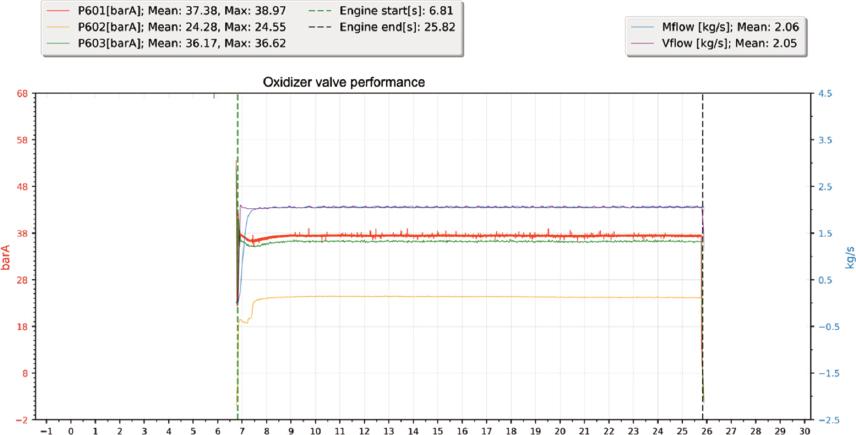Click the Mflow blue line legend swatch
This screenshot has width=856, height=435.
click(646, 26)
